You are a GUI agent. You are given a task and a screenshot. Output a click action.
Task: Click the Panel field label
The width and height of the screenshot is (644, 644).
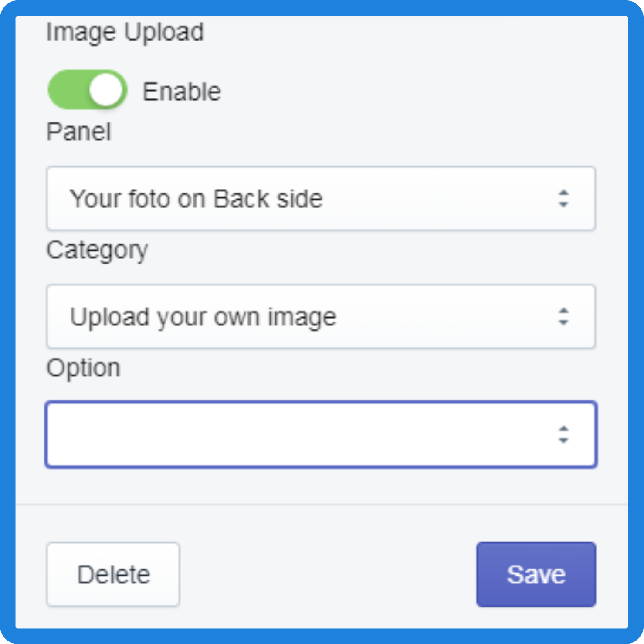coord(79,132)
